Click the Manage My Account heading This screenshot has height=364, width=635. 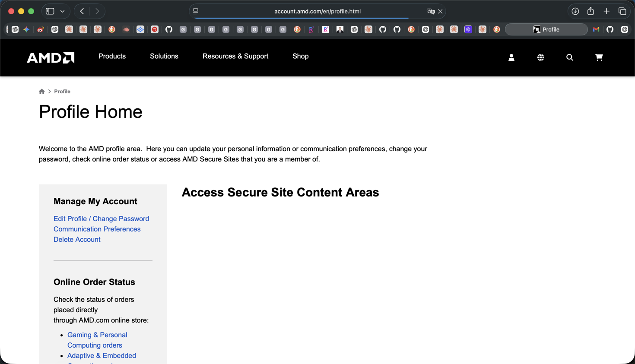pyautogui.click(x=95, y=202)
